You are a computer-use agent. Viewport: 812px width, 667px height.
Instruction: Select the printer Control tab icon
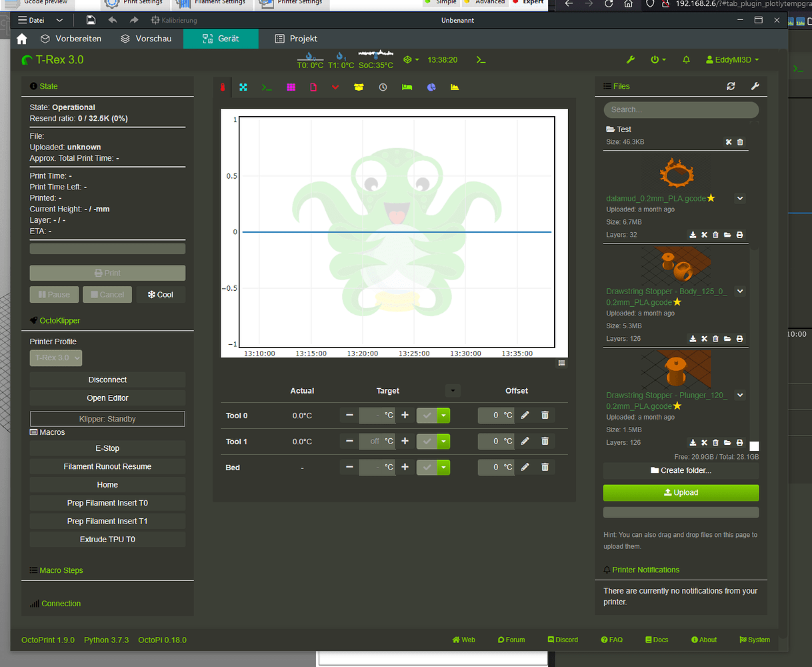(243, 87)
